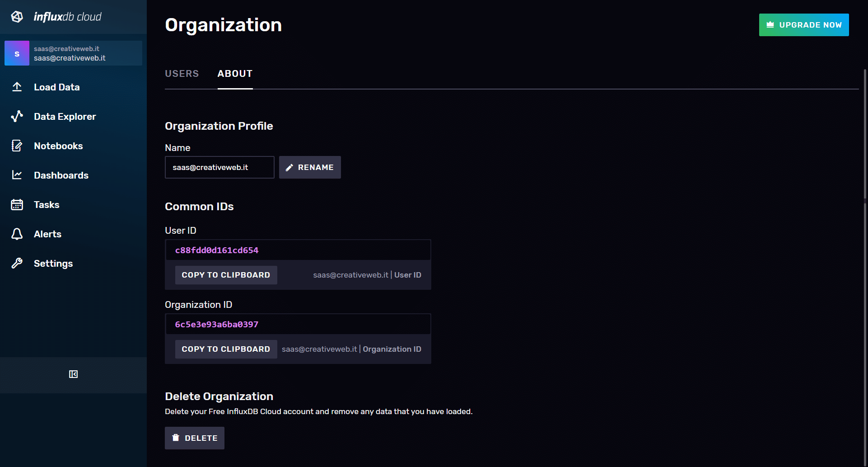Click the pencil icon on the Rename button

[289, 167]
